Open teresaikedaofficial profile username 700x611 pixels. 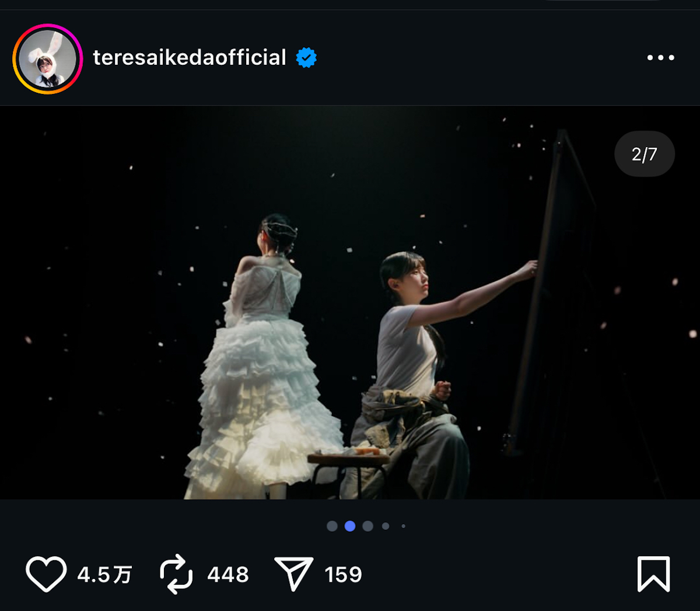pos(190,58)
